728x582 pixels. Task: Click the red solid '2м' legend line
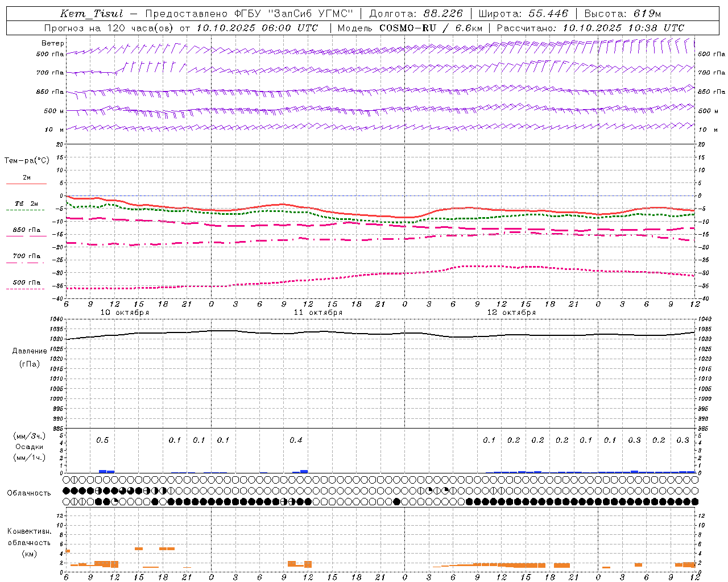click(26, 184)
